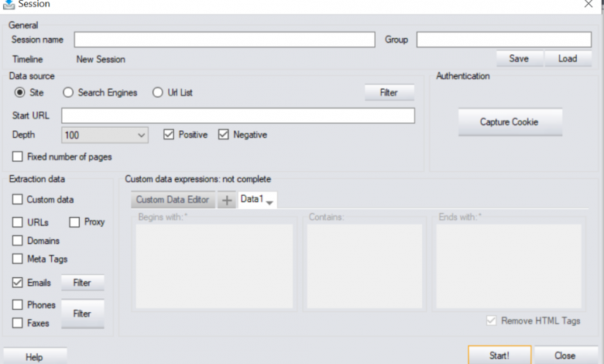Click the Data source Filter button

[389, 93]
